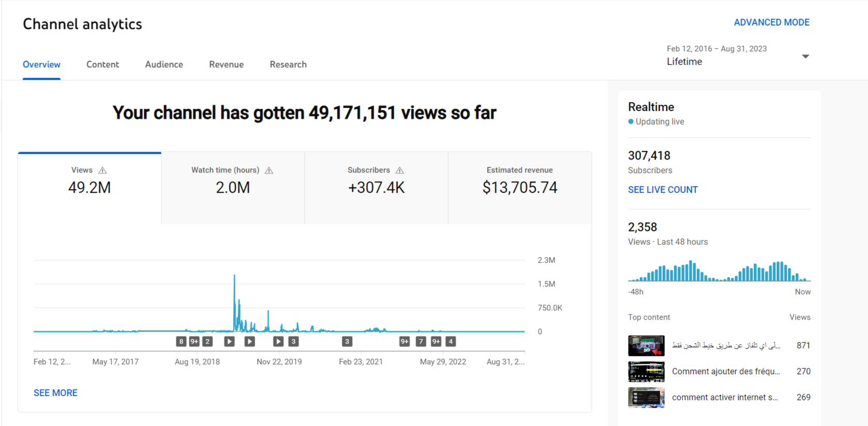
Task: Click the play icon marker just left of marker 3
Action: pyautogui.click(x=278, y=342)
